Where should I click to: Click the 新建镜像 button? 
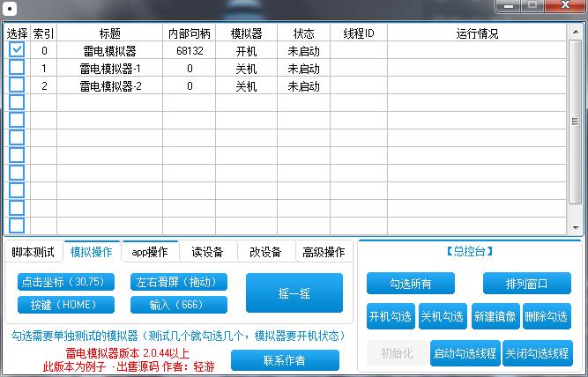coord(495,316)
